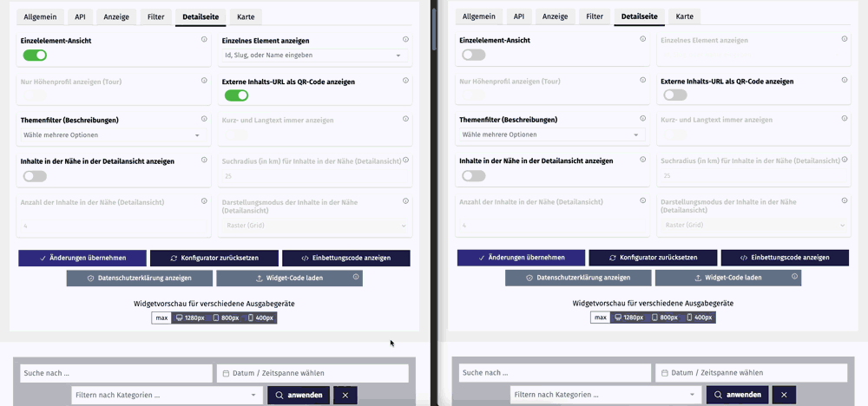The height and width of the screenshot is (406, 868).
Task: Open Filtern nach Kategorien dropdown, left panel
Action: pos(167,395)
